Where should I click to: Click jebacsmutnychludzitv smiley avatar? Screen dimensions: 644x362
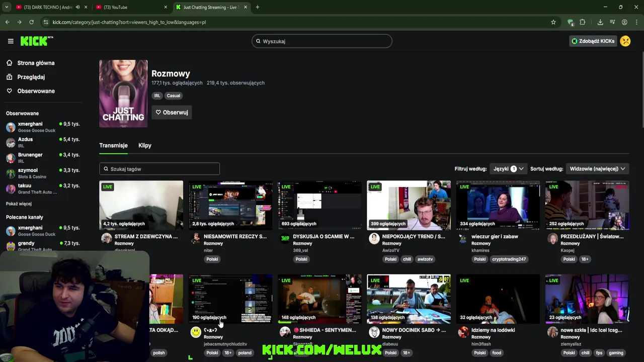point(195,332)
